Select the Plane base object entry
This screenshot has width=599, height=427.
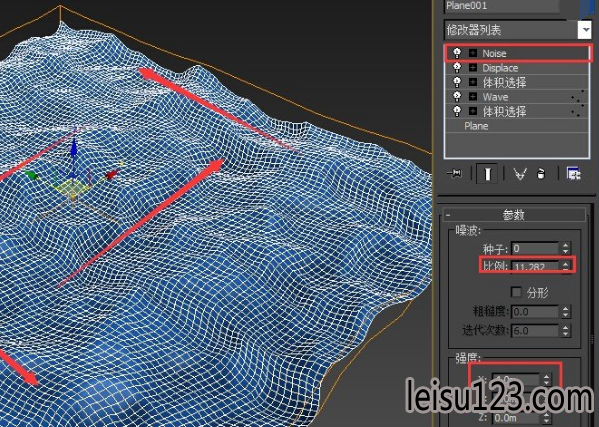tap(517, 126)
